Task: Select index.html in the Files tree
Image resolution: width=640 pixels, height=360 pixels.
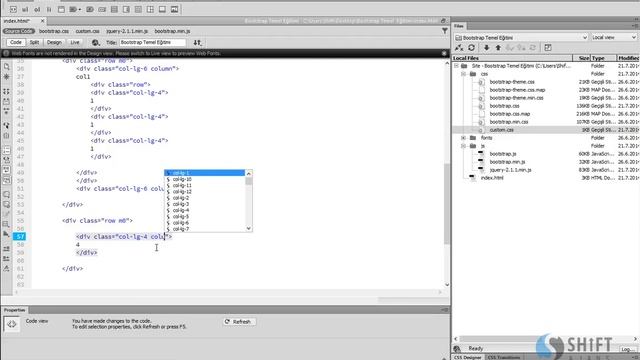Action: point(492,178)
